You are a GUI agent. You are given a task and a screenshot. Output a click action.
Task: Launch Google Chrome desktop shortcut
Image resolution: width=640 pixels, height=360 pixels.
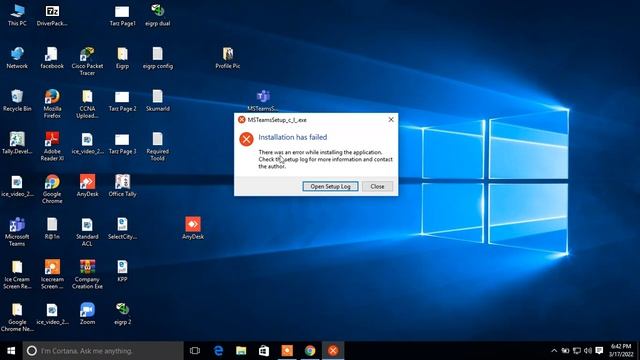tap(52, 189)
